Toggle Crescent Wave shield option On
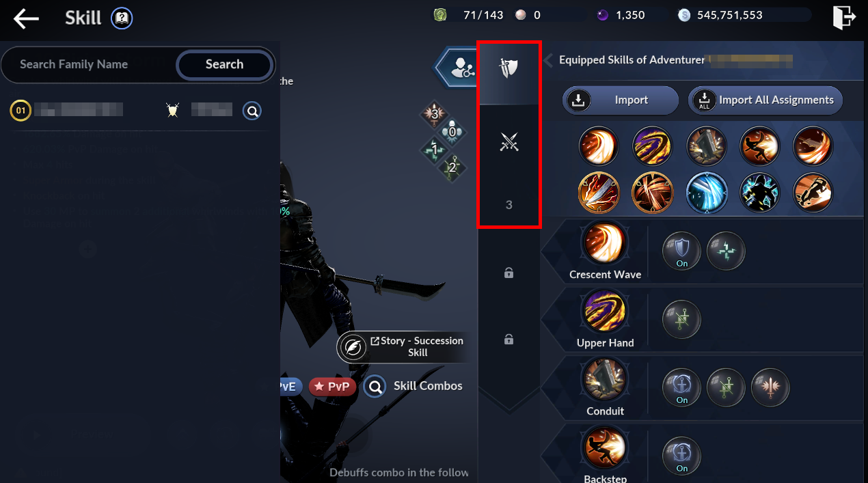The image size is (868, 483). click(x=681, y=251)
